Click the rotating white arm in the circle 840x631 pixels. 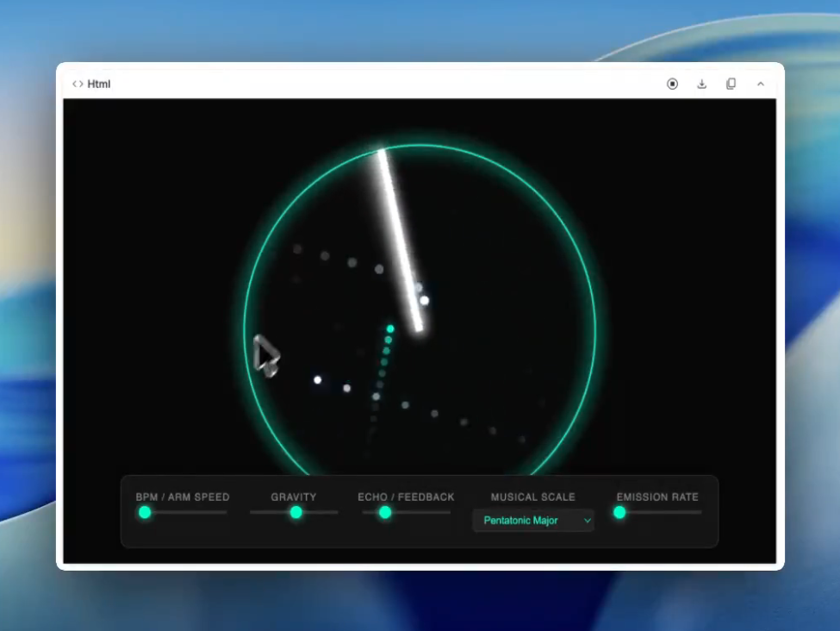pyautogui.click(x=400, y=240)
